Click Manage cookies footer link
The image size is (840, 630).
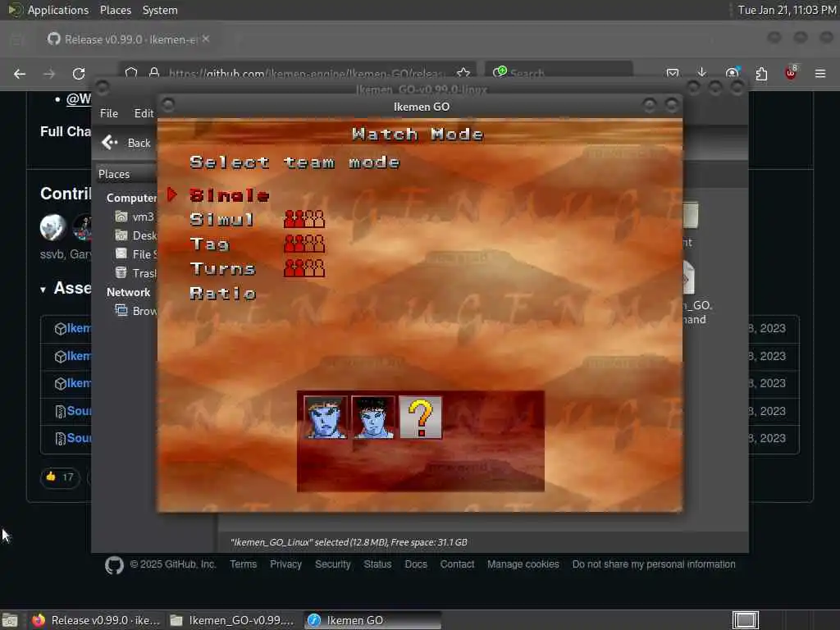[523, 564]
